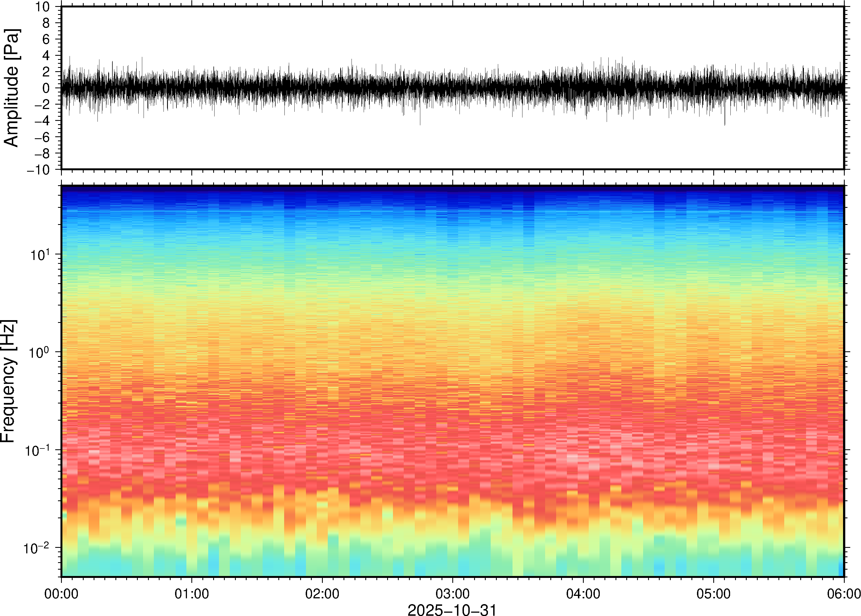This screenshot has height=616, width=861.
Task: Click the 02:00 time axis label
Action: [322, 594]
